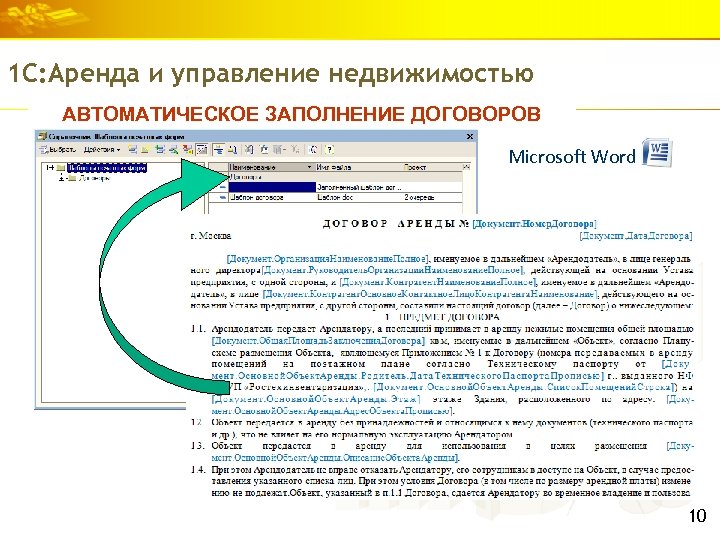Sort by the Наименование column header
The width and height of the screenshot is (720, 540).
pos(271,167)
